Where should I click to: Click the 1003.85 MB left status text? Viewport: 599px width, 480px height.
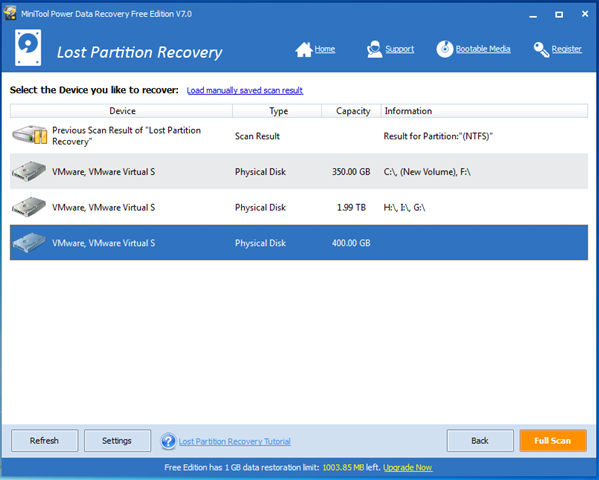(x=351, y=467)
